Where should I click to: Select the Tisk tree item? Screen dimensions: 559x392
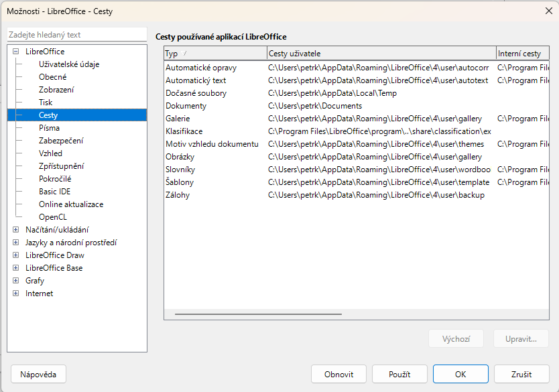pyautogui.click(x=46, y=103)
